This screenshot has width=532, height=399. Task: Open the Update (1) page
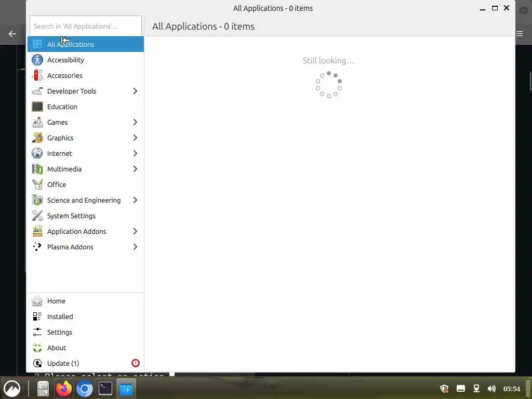[x=86, y=363]
